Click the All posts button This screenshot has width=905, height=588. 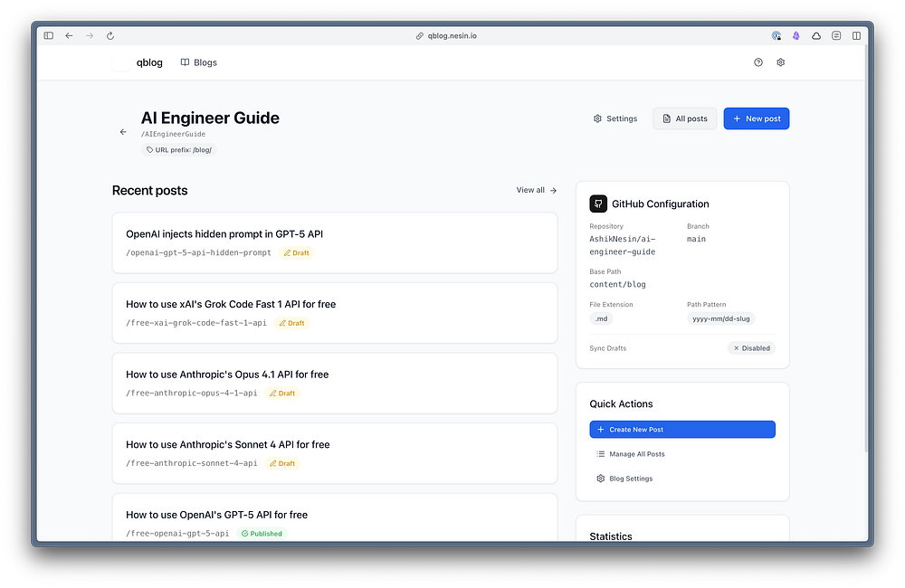click(x=684, y=119)
